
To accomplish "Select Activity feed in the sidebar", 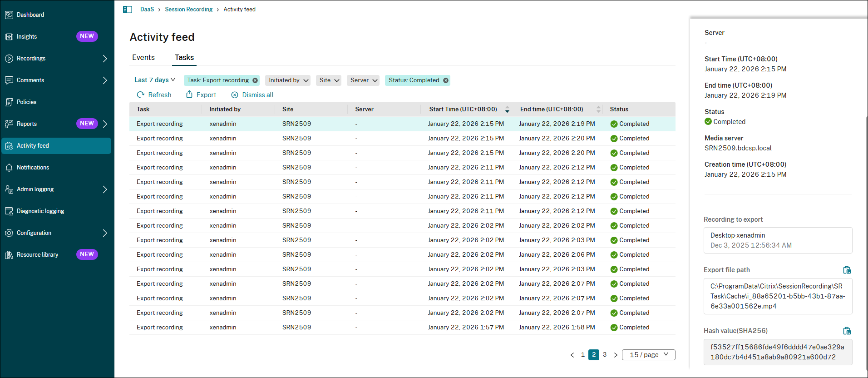I will point(56,146).
